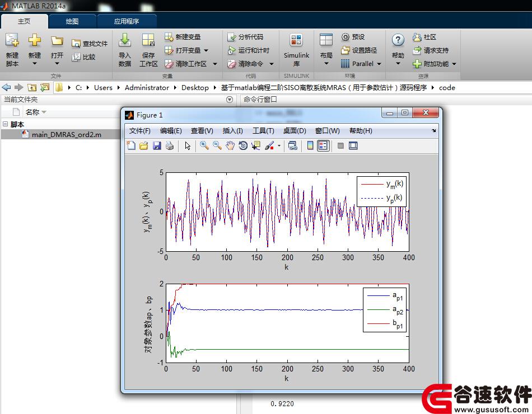Click the Help (帮助) question mark icon
Screen dimensions: 532x414
[398, 40]
